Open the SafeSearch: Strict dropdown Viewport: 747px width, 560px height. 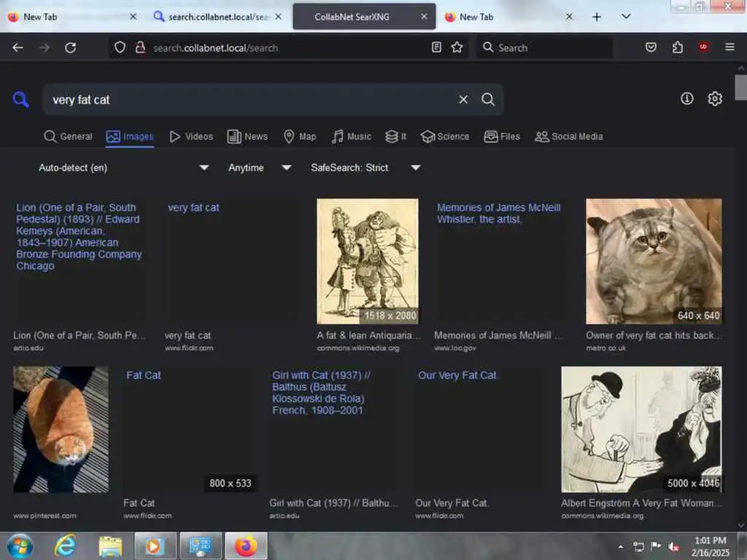(365, 168)
